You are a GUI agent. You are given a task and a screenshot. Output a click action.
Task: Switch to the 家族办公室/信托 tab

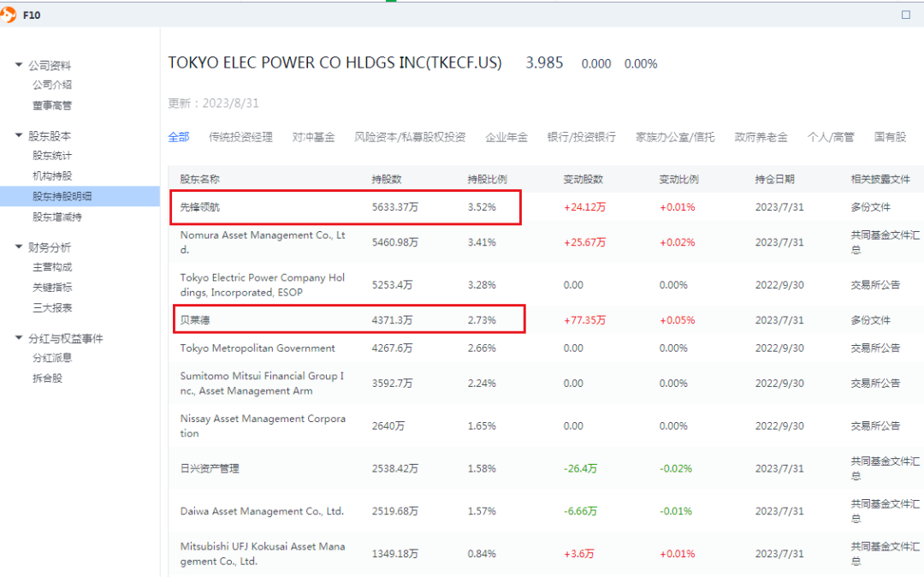pos(675,137)
